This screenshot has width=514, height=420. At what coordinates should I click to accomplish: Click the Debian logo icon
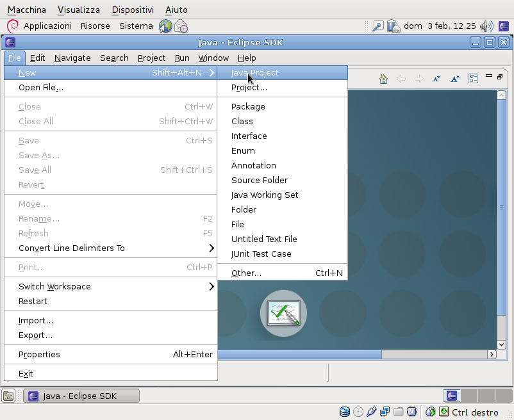[x=12, y=26]
